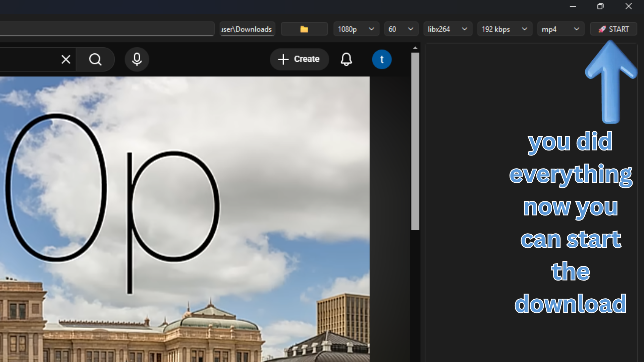This screenshot has height=362, width=644.
Task: Click the video frame with clouds
Action: 184,218
